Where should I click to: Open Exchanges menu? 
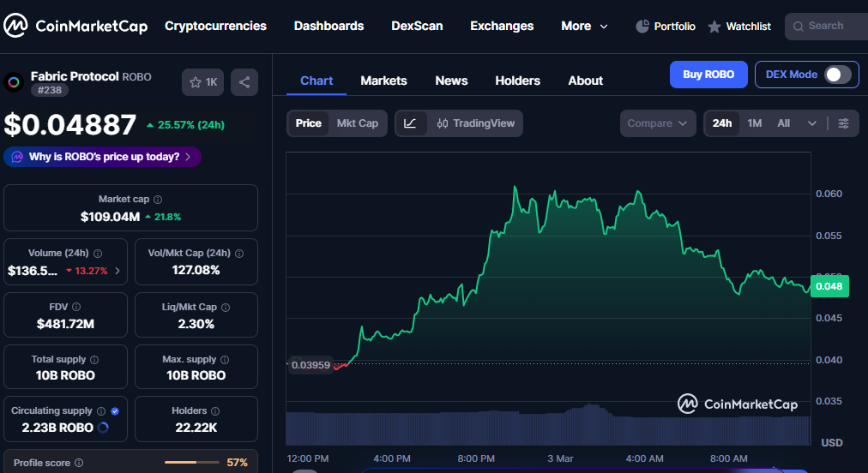pyautogui.click(x=502, y=26)
